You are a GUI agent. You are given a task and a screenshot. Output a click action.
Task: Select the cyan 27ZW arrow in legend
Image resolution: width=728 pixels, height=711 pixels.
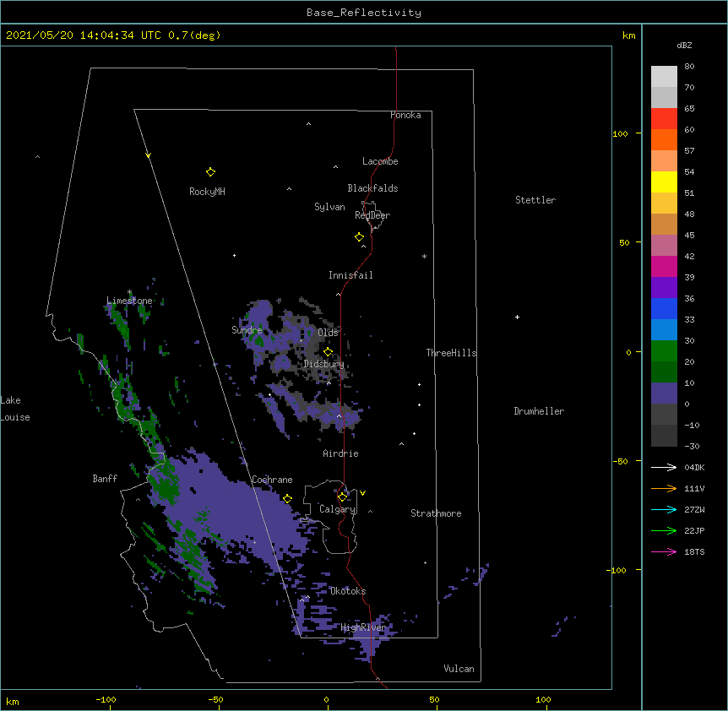click(664, 509)
